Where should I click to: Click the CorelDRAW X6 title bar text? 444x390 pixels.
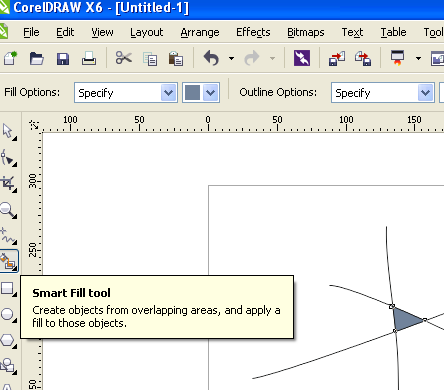[101, 8]
